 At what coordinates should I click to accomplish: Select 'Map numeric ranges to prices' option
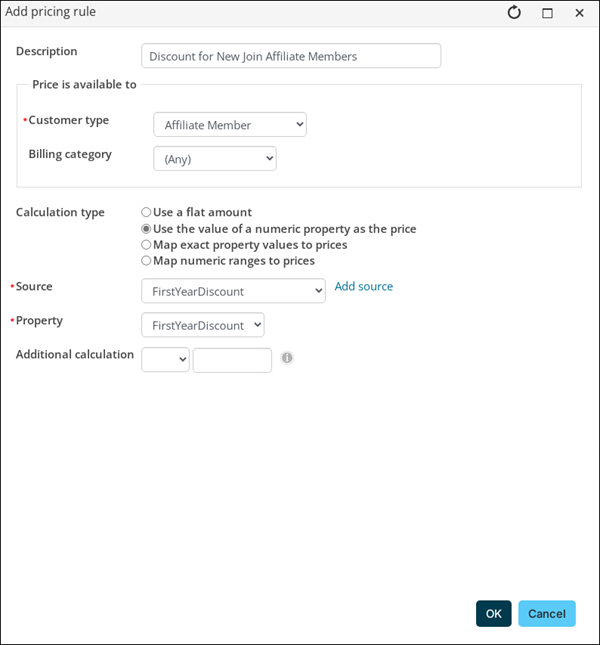click(x=147, y=261)
